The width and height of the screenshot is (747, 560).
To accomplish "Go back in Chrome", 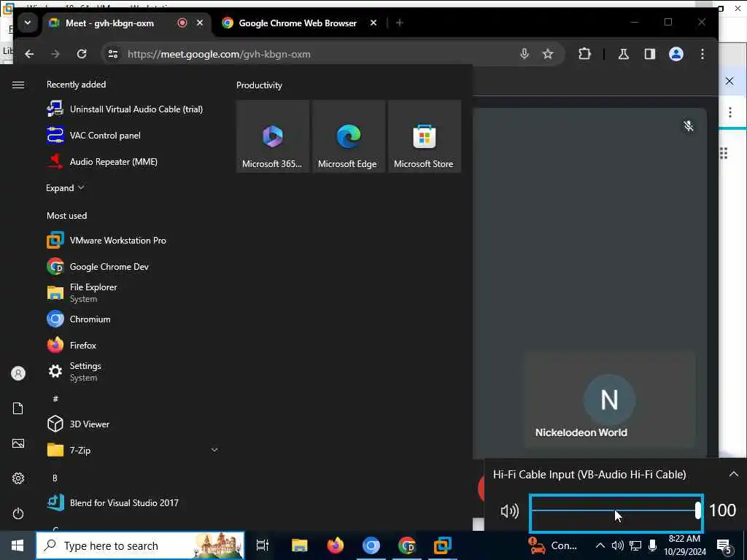I will [29, 54].
